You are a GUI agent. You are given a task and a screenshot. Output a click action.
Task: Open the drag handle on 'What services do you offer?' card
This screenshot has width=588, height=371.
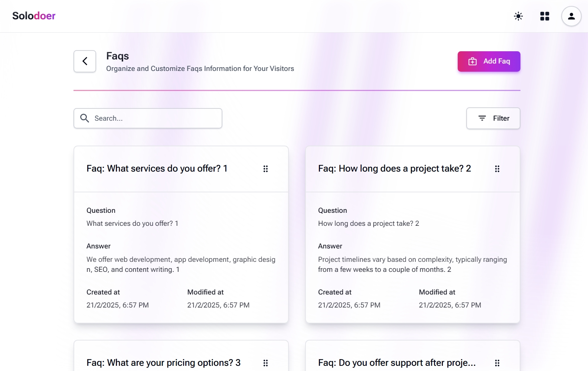pyautogui.click(x=266, y=169)
